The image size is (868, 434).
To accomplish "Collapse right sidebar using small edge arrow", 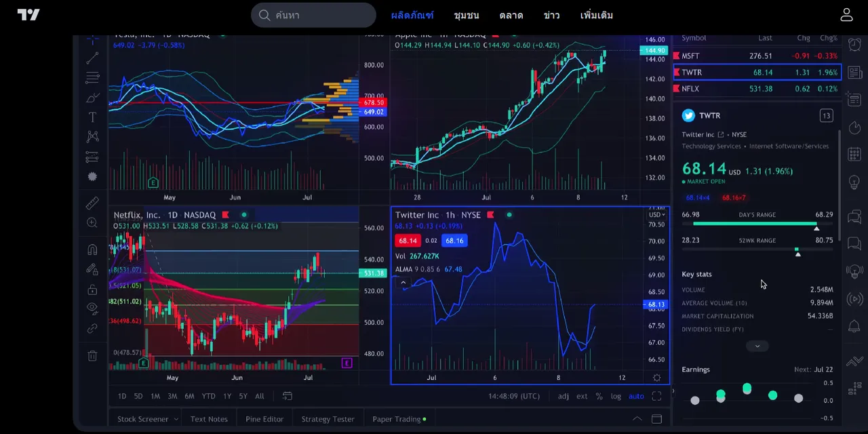I will (x=672, y=391).
